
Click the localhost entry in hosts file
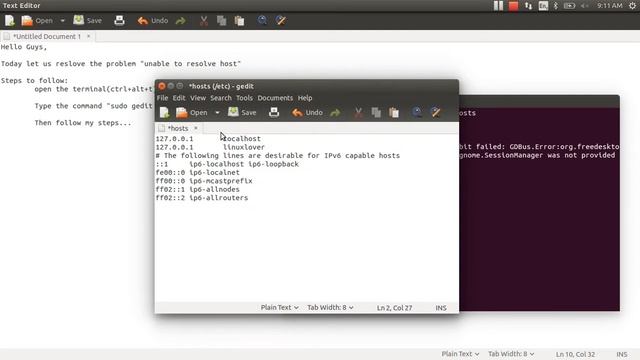tap(242, 139)
